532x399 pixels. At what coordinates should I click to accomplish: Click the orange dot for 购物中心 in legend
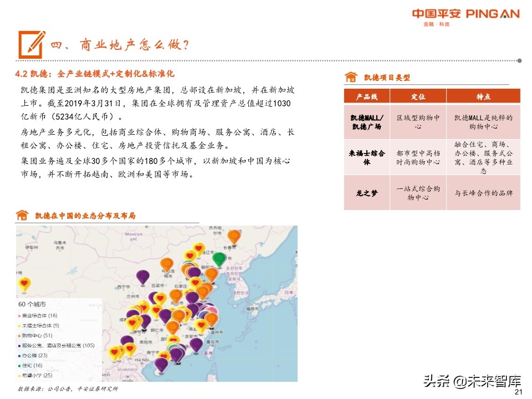(19, 336)
